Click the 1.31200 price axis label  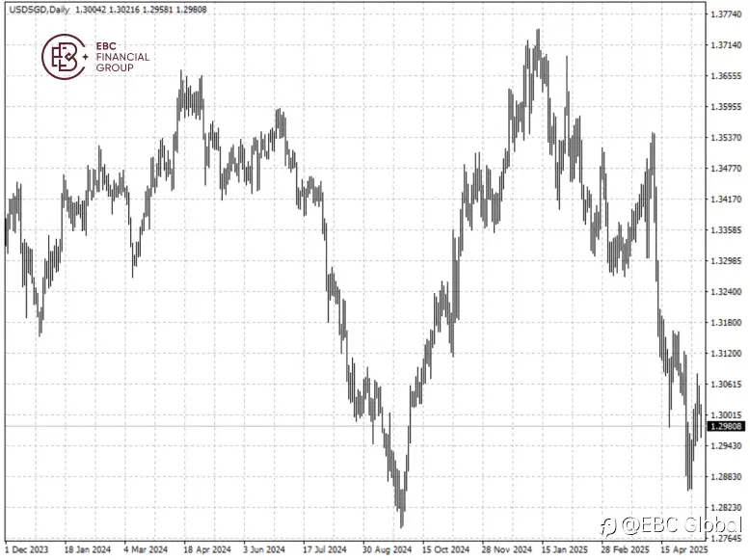coord(726,354)
